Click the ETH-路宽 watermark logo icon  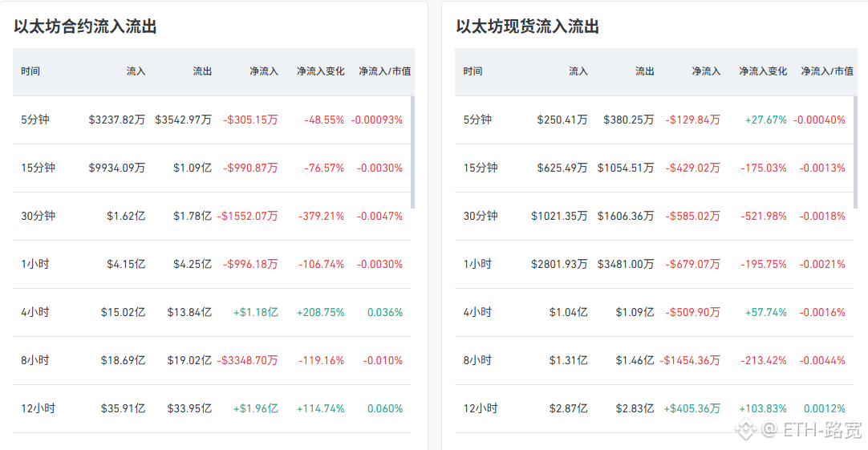(745, 429)
